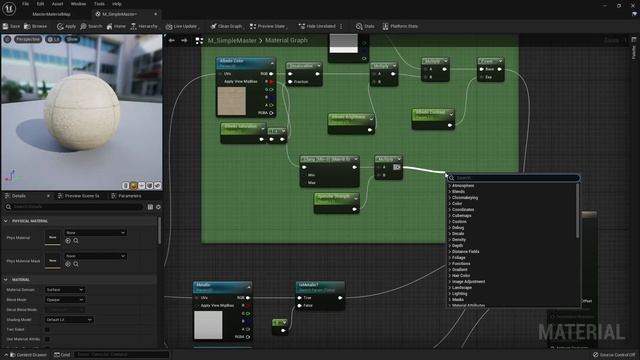Open the Edit menu
The image size is (640, 360).
tap(40, 4)
